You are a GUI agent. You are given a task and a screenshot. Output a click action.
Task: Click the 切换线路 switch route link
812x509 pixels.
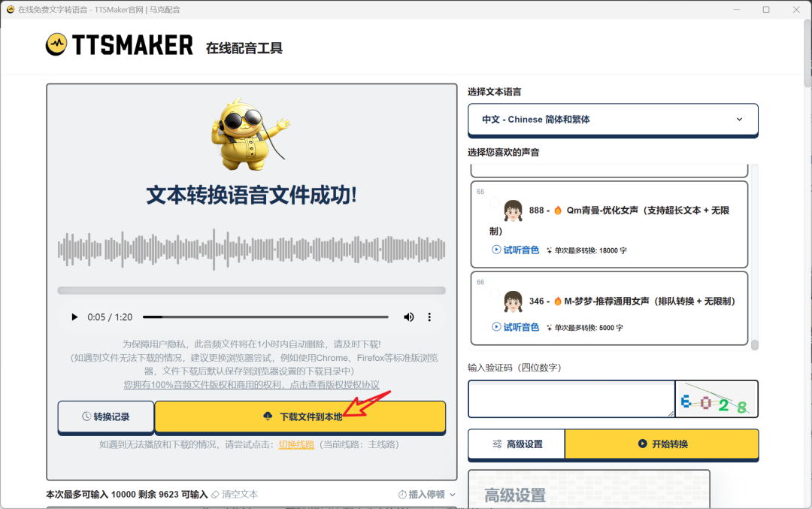click(296, 444)
